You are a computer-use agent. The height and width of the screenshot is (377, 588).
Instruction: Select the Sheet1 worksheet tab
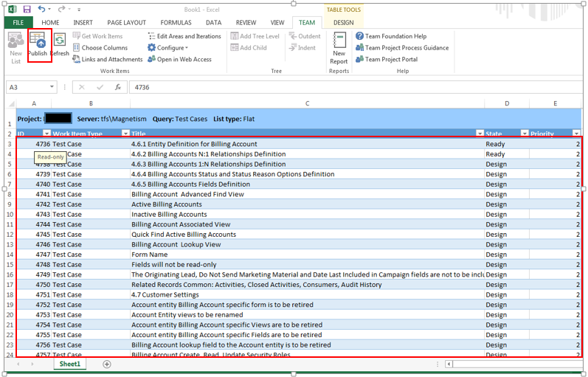coord(70,364)
